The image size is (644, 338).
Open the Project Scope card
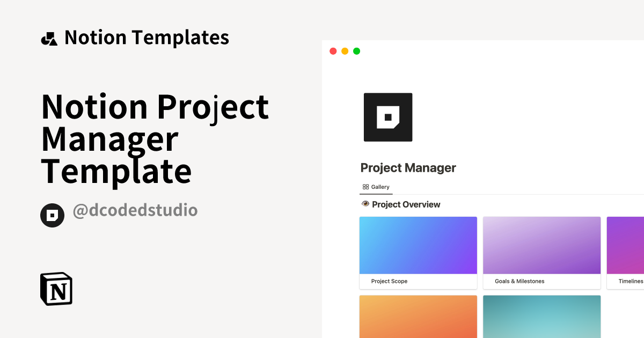pos(418,252)
